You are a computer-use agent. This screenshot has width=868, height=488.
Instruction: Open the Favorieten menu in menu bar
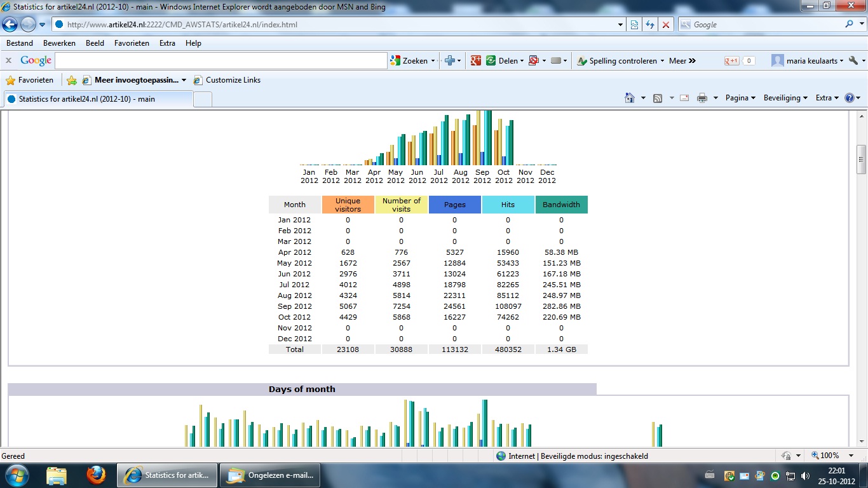click(132, 43)
